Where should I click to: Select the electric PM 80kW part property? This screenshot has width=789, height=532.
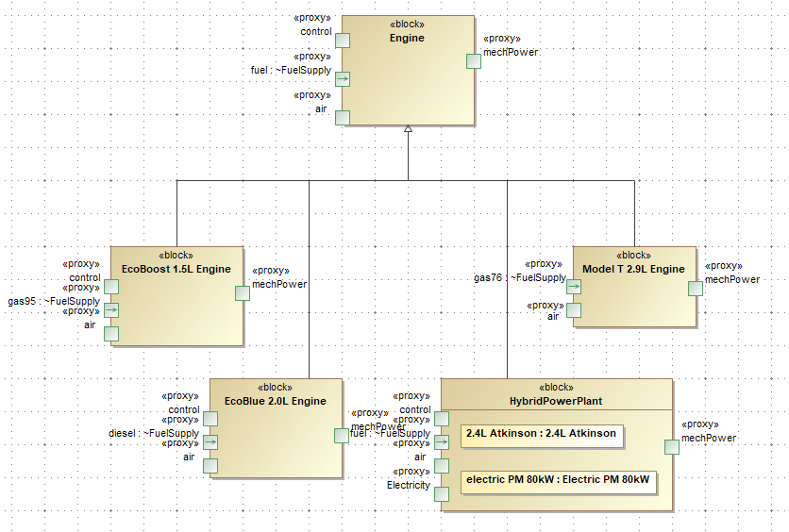(559, 482)
